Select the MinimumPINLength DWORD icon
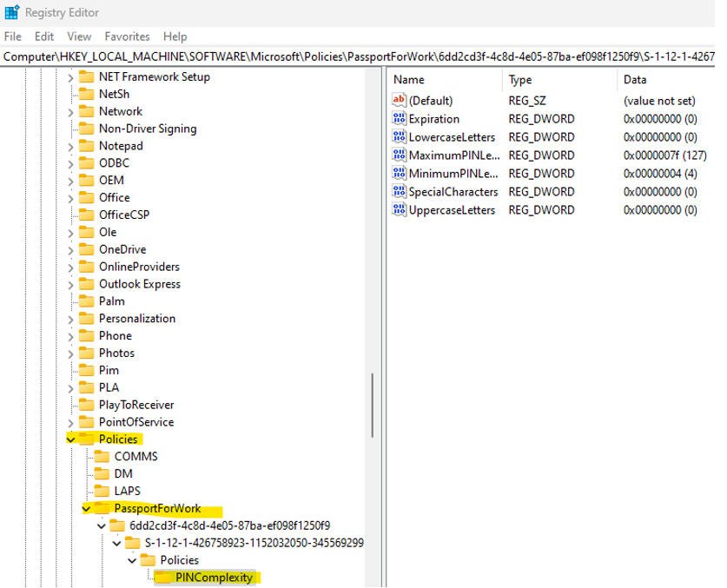727x588 pixels. (399, 174)
